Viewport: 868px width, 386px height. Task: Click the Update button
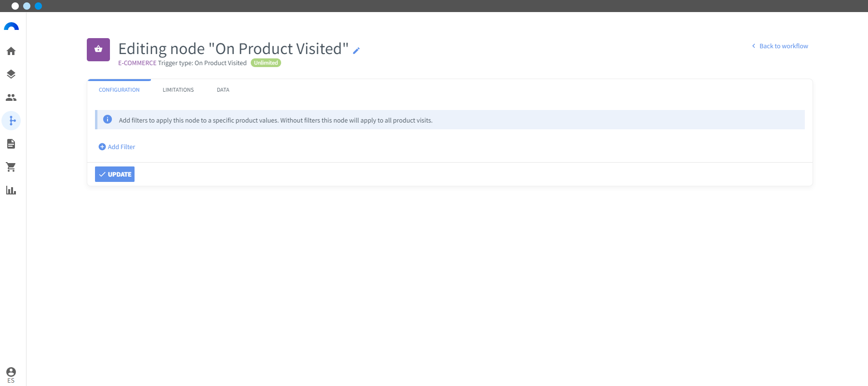tap(115, 174)
